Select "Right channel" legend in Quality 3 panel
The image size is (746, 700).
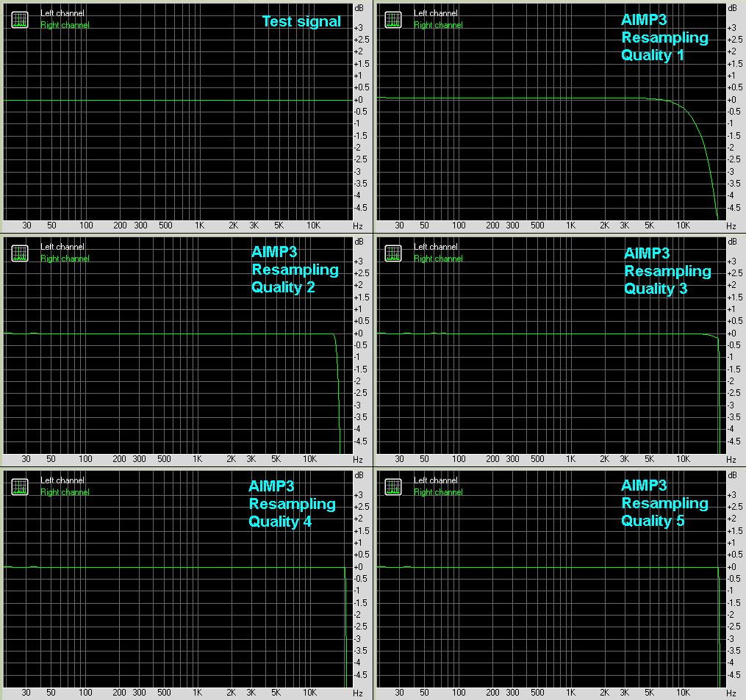[438, 259]
